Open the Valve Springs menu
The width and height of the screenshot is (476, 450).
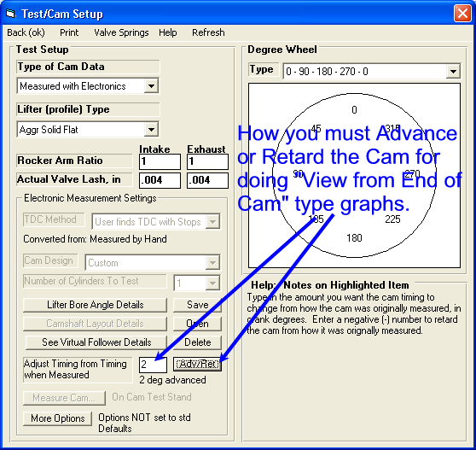121,32
